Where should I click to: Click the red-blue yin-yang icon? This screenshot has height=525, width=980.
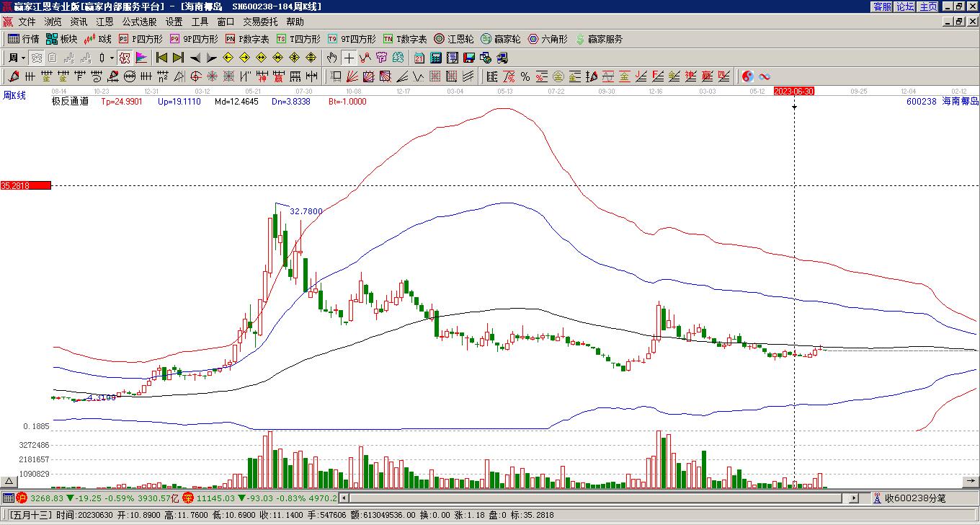(748, 76)
